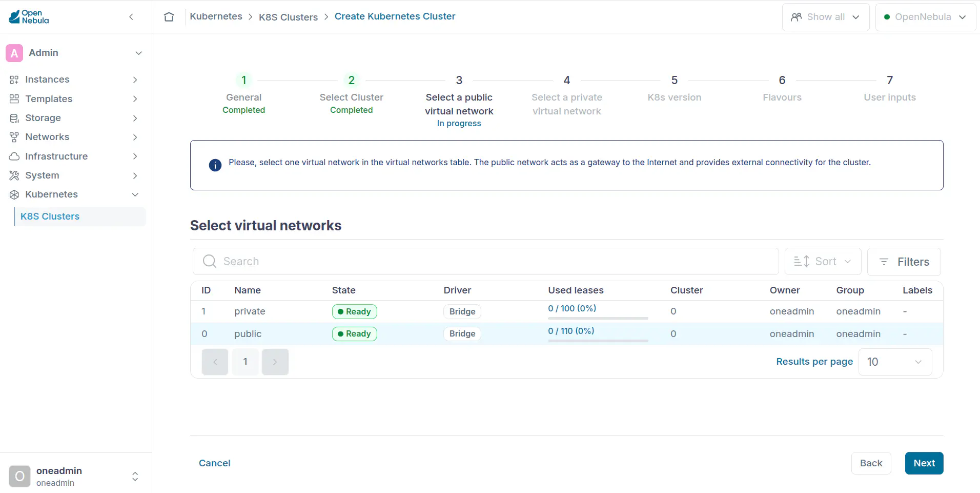
Task: Expand the Storage menu chevron
Action: (135, 118)
